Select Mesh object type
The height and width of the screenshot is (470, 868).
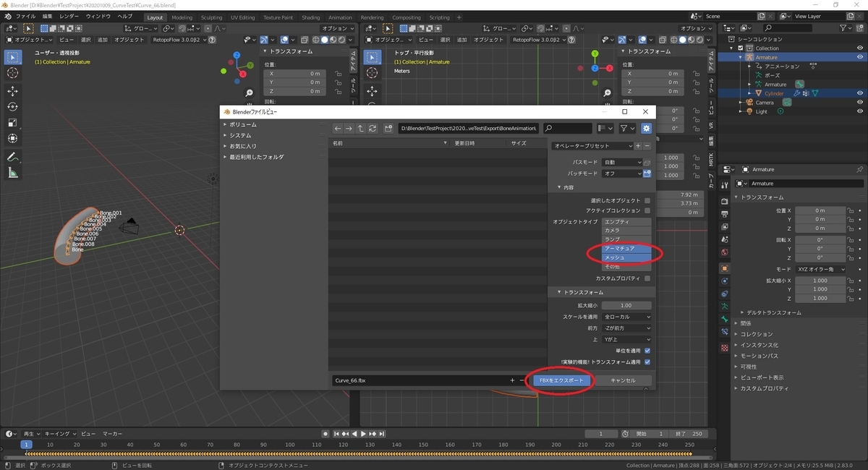[x=626, y=257]
